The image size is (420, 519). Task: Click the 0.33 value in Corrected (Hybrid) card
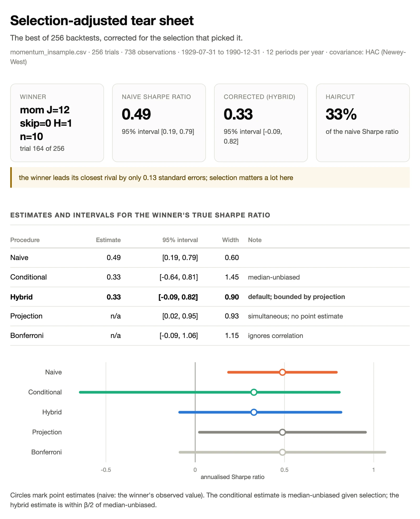pos(238,114)
